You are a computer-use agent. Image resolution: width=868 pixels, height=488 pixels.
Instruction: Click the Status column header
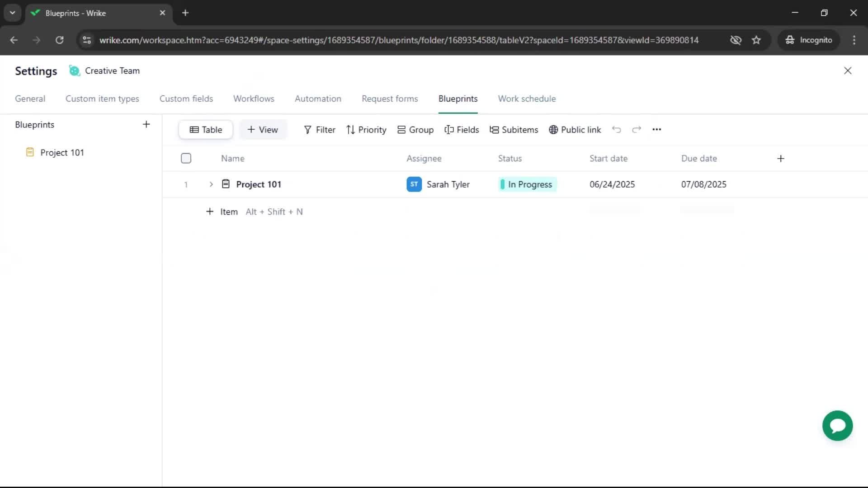tap(510, 159)
